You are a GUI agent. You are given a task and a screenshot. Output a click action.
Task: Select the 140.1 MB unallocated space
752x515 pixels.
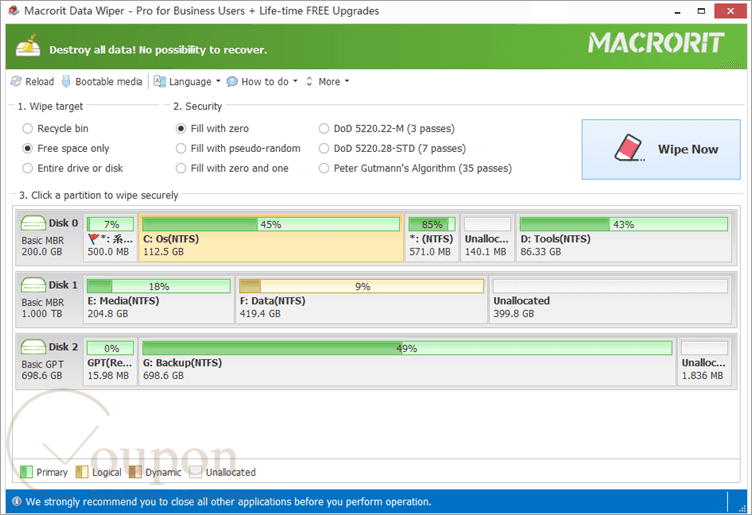(487, 238)
